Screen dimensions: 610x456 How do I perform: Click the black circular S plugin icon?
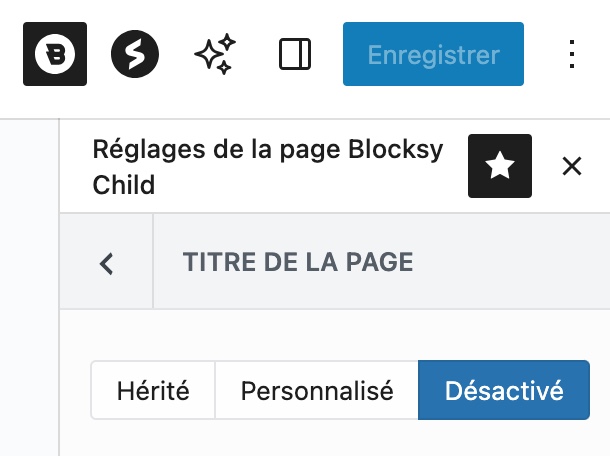[x=135, y=54]
